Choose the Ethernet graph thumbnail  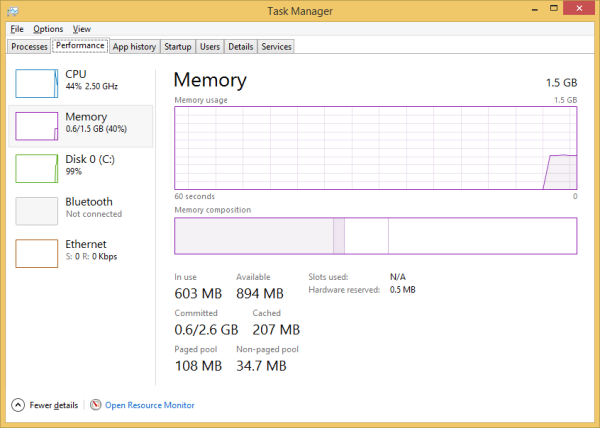36,253
